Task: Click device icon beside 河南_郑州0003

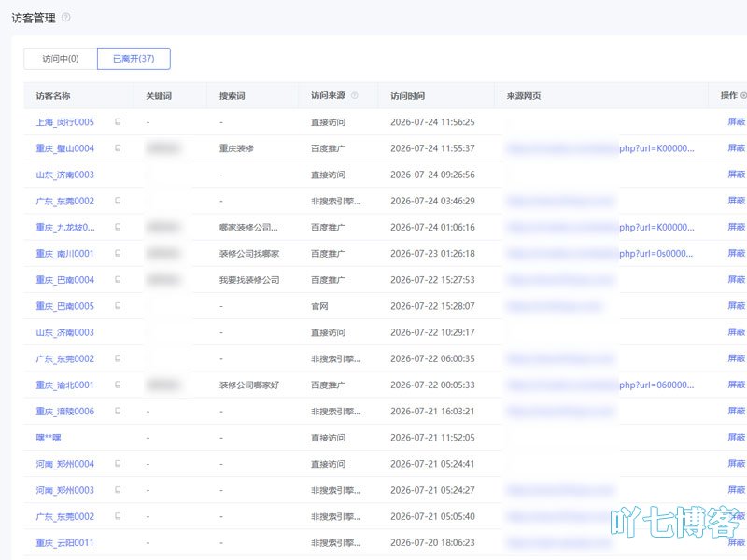Action: [118, 489]
